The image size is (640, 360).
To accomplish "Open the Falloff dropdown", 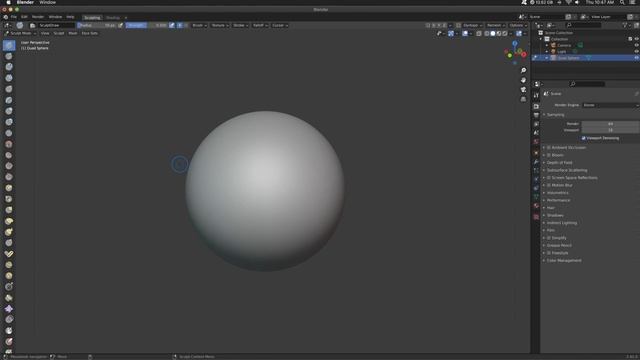I will (x=260, y=25).
